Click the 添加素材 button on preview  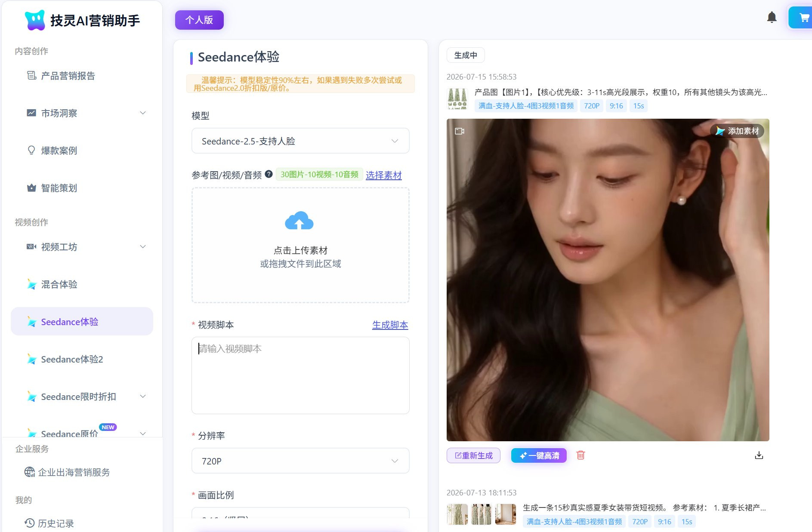pyautogui.click(x=737, y=131)
